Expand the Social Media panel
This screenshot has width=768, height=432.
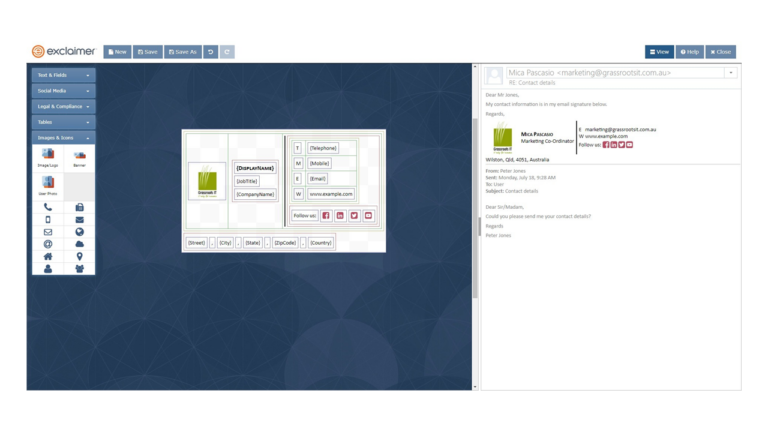click(x=64, y=91)
